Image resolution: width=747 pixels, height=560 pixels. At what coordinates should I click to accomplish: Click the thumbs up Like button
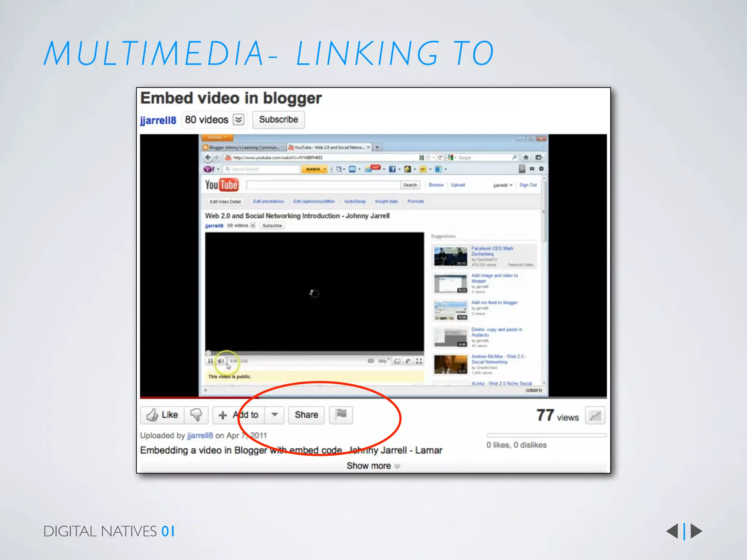(162, 415)
